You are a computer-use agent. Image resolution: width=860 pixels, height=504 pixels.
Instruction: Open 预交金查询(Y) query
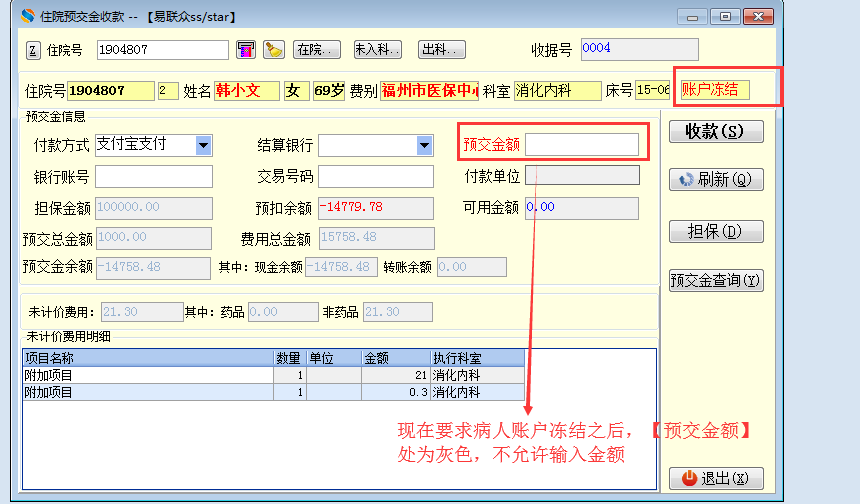coord(716,281)
